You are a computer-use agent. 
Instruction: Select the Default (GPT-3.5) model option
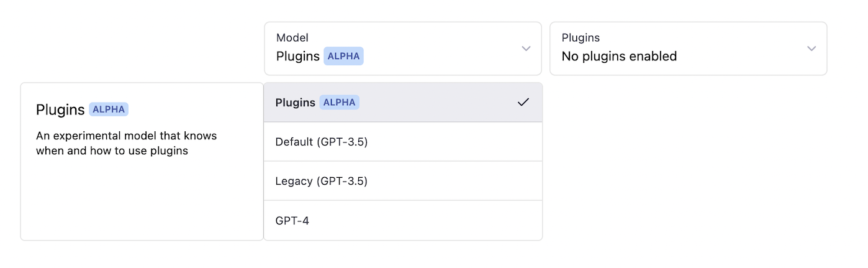(x=322, y=142)
